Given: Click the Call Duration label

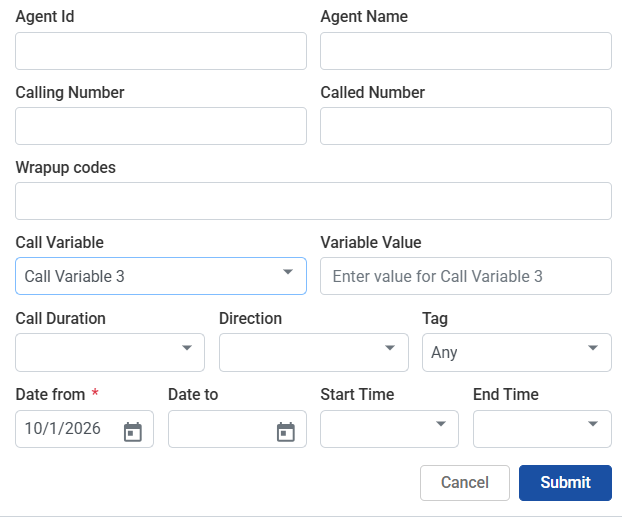Looking at the screenshot, I should (x=60, y=318).
